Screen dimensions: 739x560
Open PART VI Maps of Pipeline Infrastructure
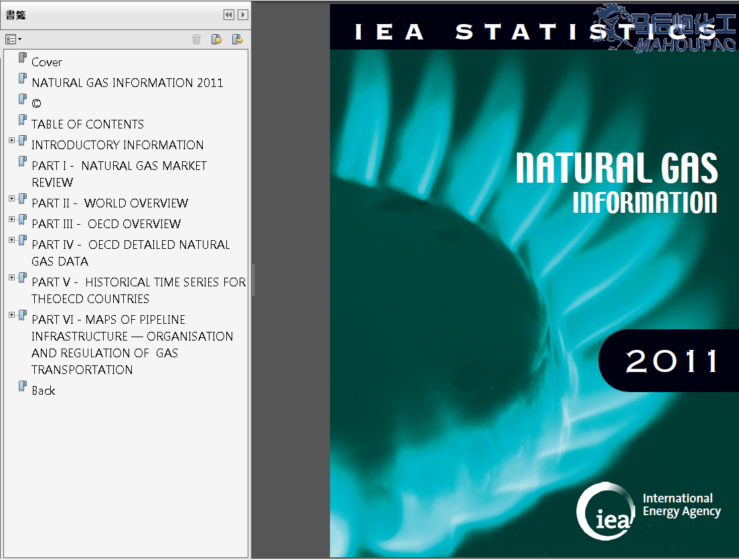pos(132,345)
